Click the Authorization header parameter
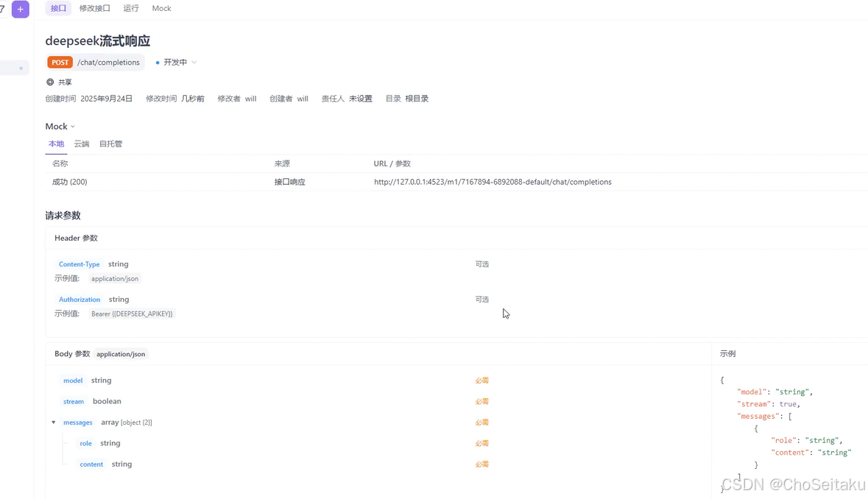The image size is (868, 499). click(80, 300)
